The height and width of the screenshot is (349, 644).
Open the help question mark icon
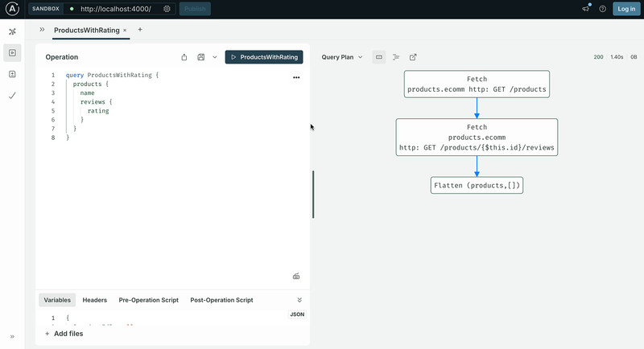click(x=602, y=9)
